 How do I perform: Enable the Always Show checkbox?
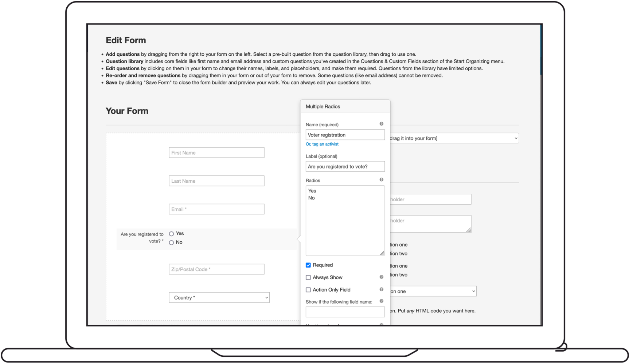(x=308, y=277)
